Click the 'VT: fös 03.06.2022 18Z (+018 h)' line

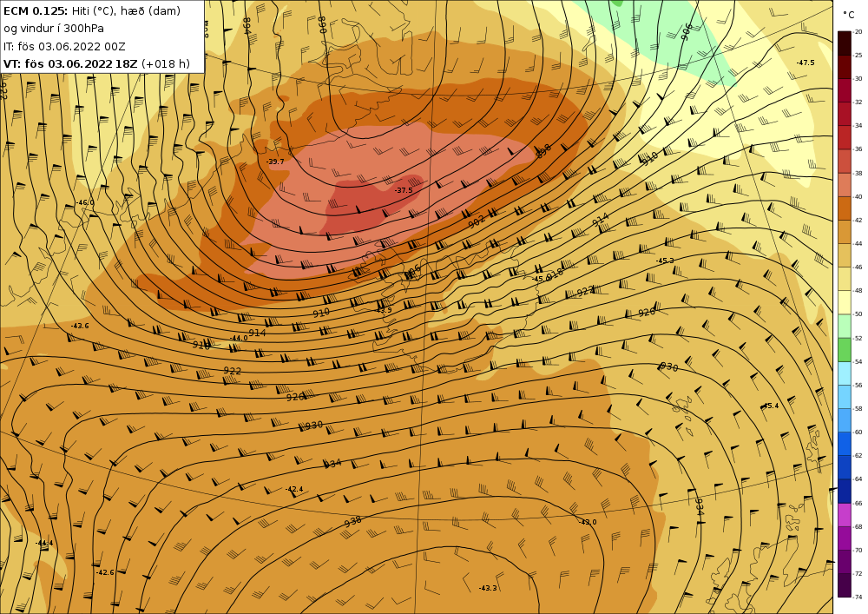pos(96,63)
